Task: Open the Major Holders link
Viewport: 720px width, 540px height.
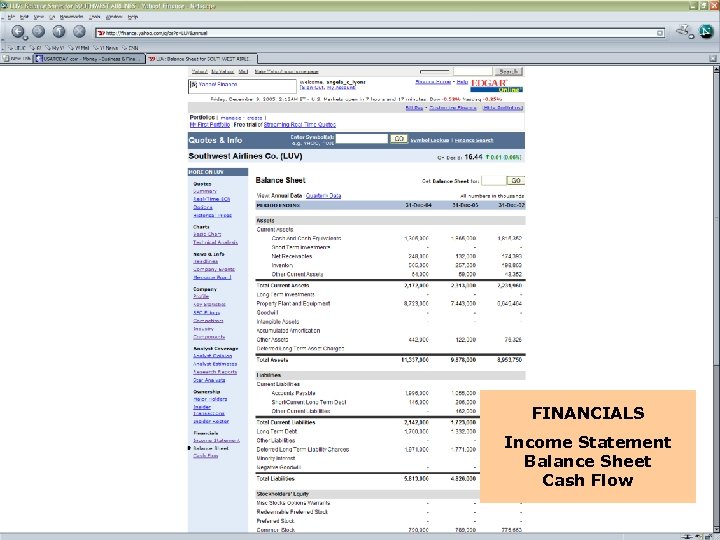Action: click(x=210, y=399)
